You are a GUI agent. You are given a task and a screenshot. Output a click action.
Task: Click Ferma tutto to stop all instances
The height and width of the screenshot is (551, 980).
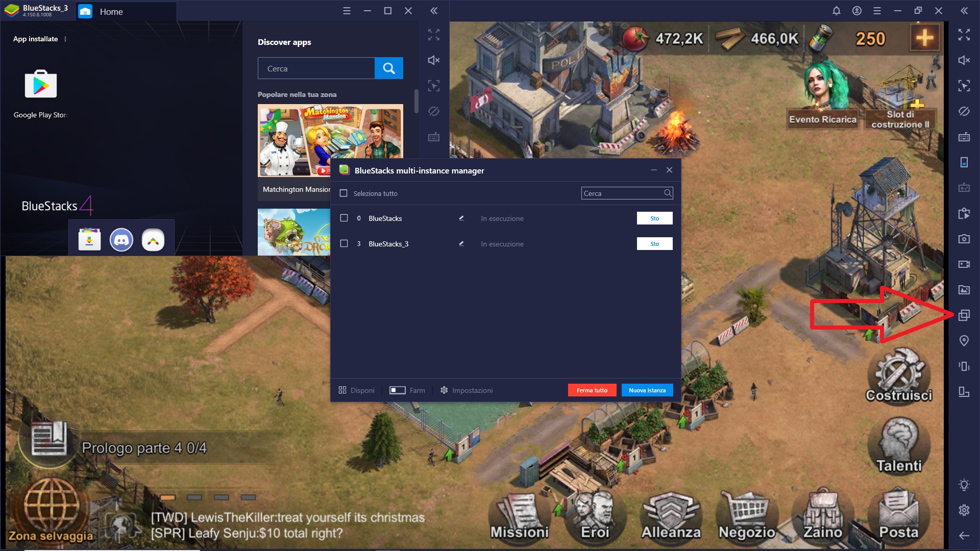click(591, 390)
